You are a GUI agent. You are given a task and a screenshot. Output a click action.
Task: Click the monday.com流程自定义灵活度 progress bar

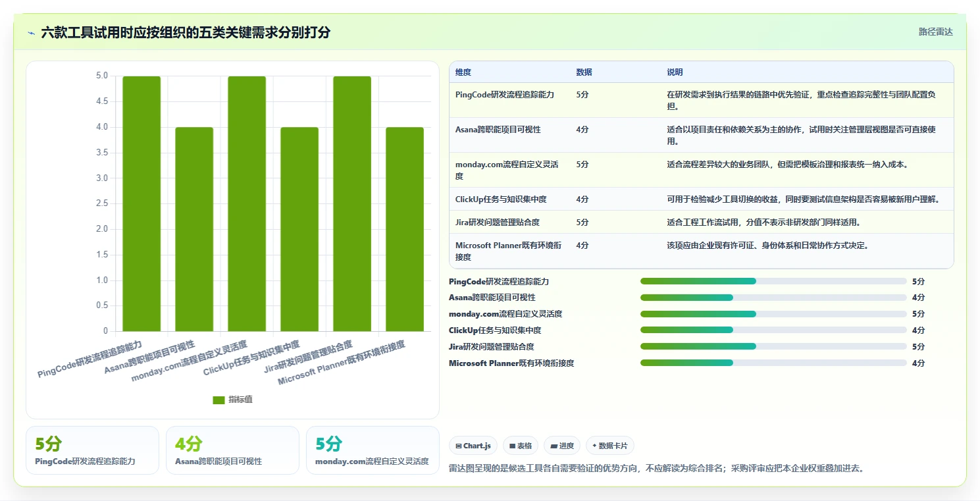click(x=773, y=314)
